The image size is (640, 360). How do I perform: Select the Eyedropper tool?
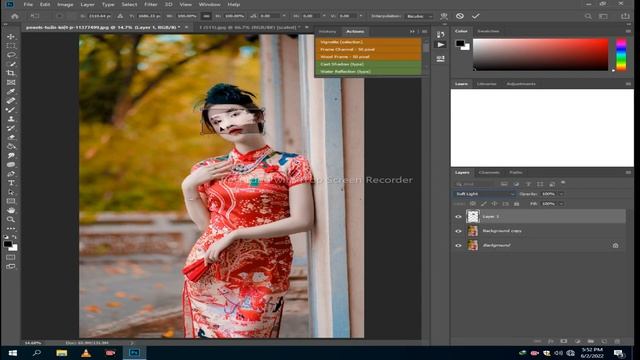tap(11, 91)
